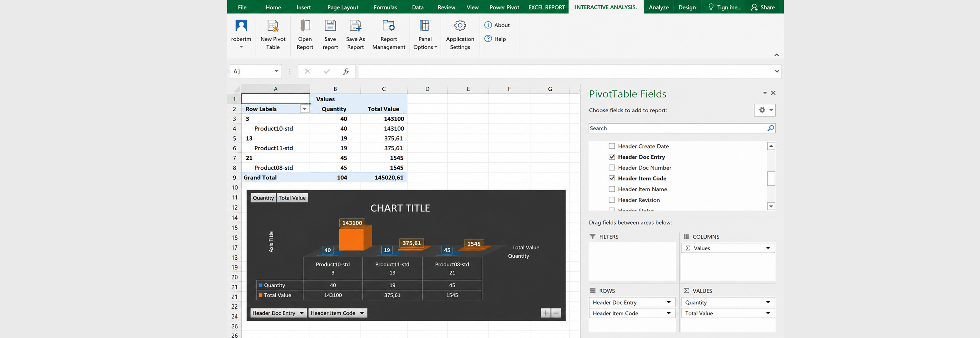The image size is (980, 338).
Task: Open Header Doc Entry dropdown in ROWS
Action: tap(669, 302)
